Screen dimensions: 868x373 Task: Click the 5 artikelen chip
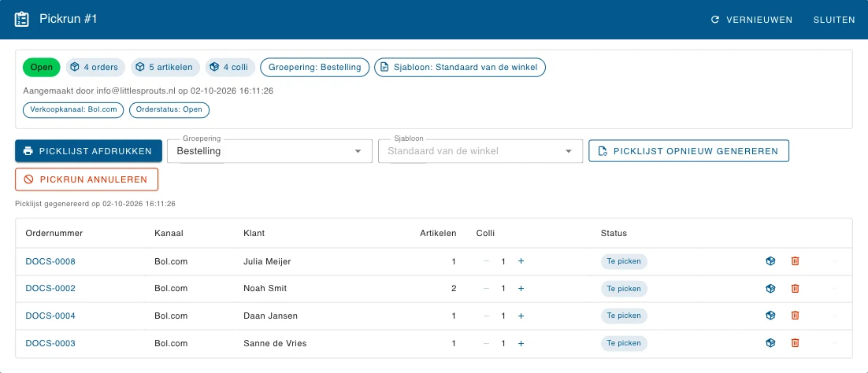[165, 68]
